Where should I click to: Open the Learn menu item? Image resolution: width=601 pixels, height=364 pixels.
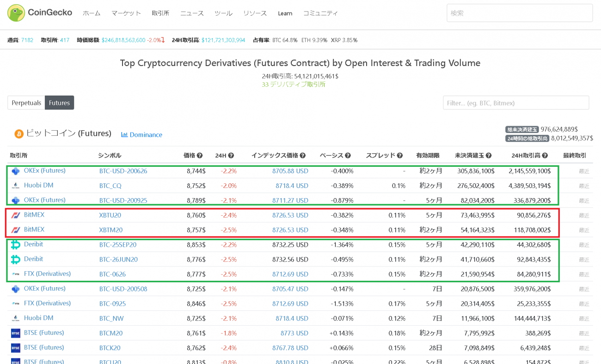click(285, 13)
